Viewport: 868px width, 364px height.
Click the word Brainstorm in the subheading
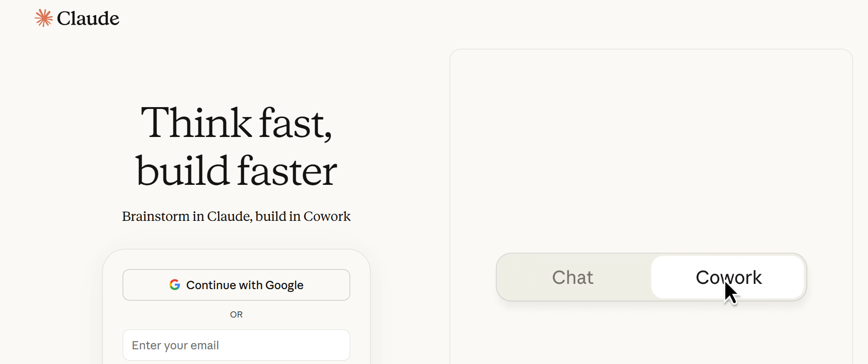point(156,216)
